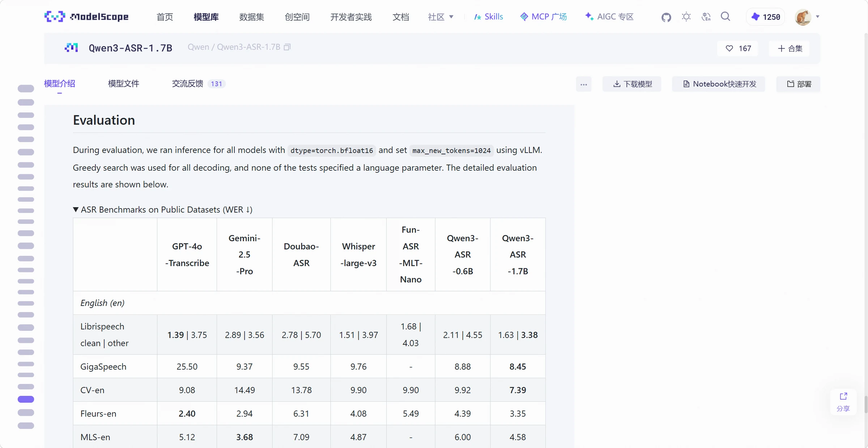Switch language with the translate icon
Screen dimensions: 868x448
coord(706,17)
